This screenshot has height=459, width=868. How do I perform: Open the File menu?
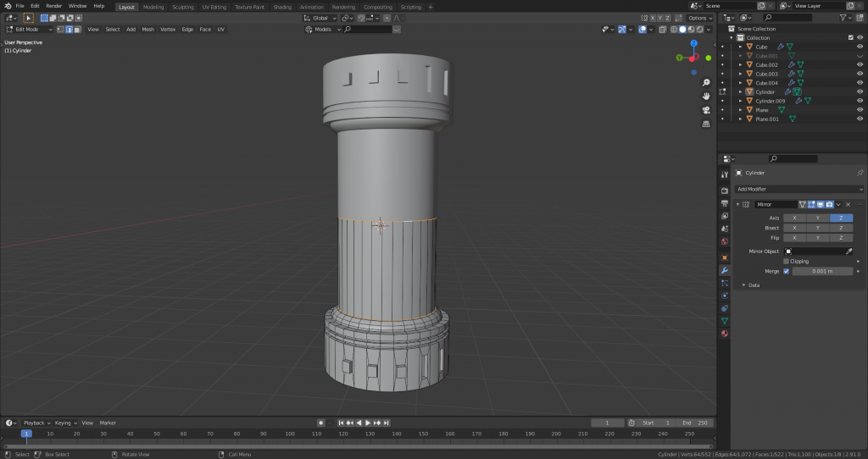coord(19,6)
